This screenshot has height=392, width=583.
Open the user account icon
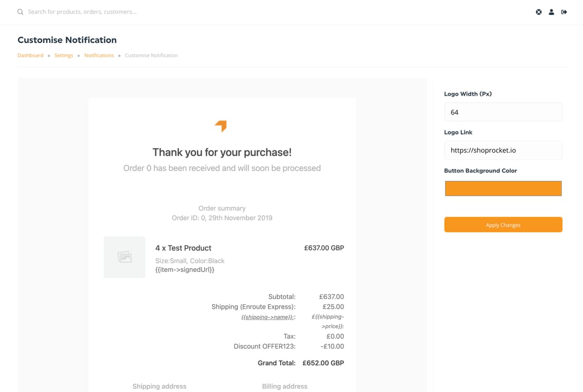(x=551, y=12)
